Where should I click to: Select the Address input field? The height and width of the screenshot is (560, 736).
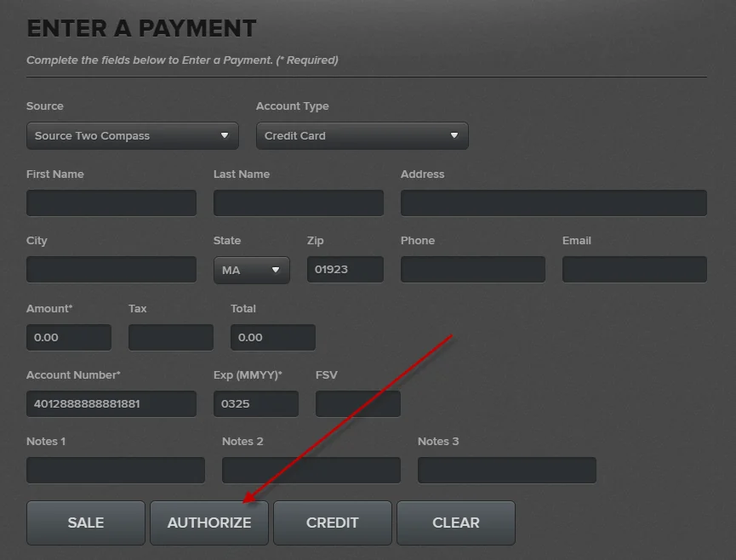pyautogui.click(x=553, y=203)
